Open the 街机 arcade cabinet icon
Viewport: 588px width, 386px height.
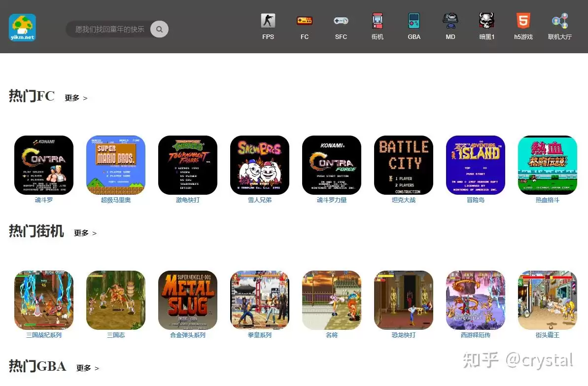pos(377,21)
